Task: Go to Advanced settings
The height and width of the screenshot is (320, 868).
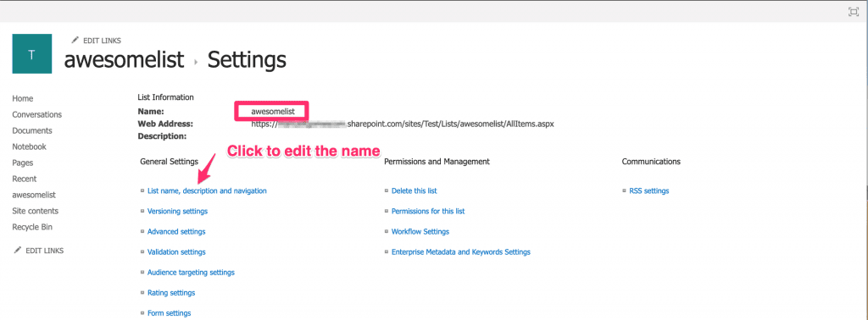Action: [x=176, y=232]
